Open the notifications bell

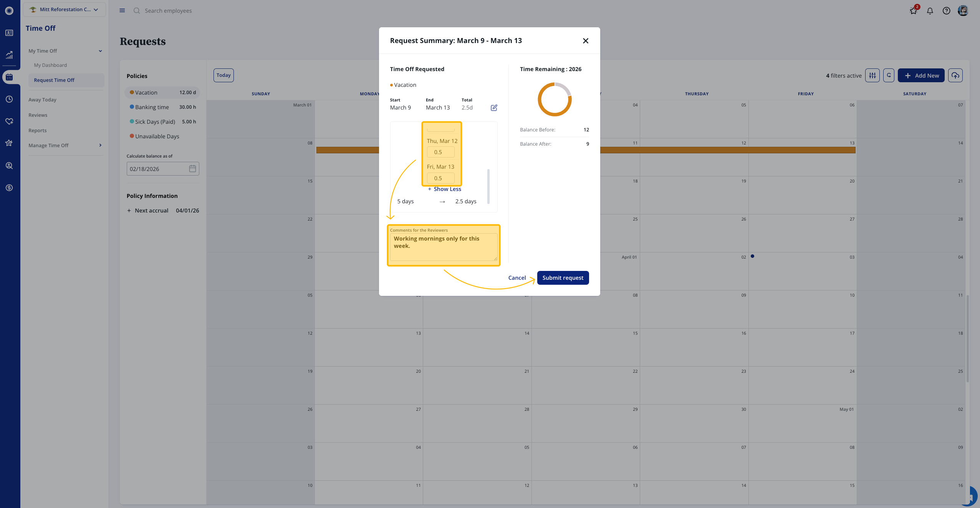tap(930, 11)
